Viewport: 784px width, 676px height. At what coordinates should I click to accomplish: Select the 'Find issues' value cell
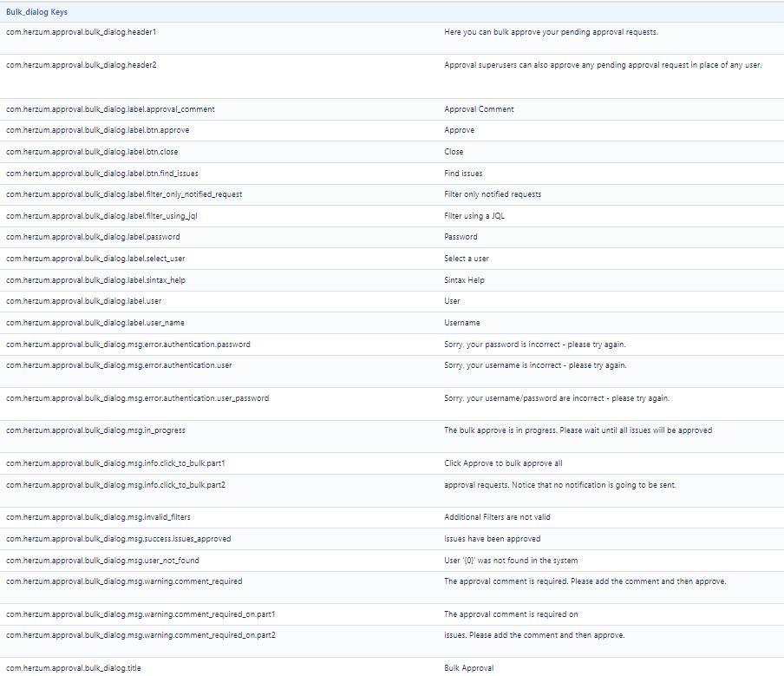click(463, 174)
